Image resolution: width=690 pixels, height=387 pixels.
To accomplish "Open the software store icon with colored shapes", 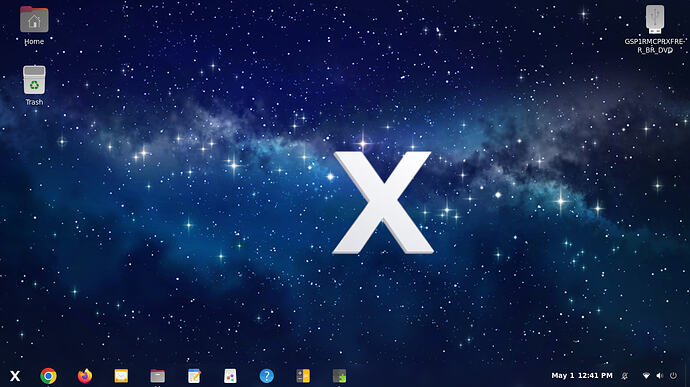I will pyautogui.click(x=230, y=376).
